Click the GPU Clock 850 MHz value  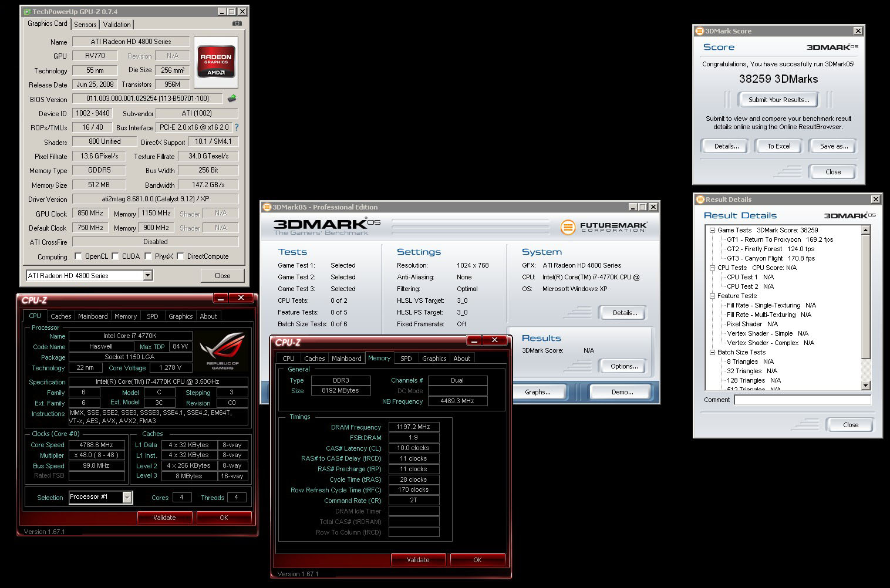[x=90, y=213]
